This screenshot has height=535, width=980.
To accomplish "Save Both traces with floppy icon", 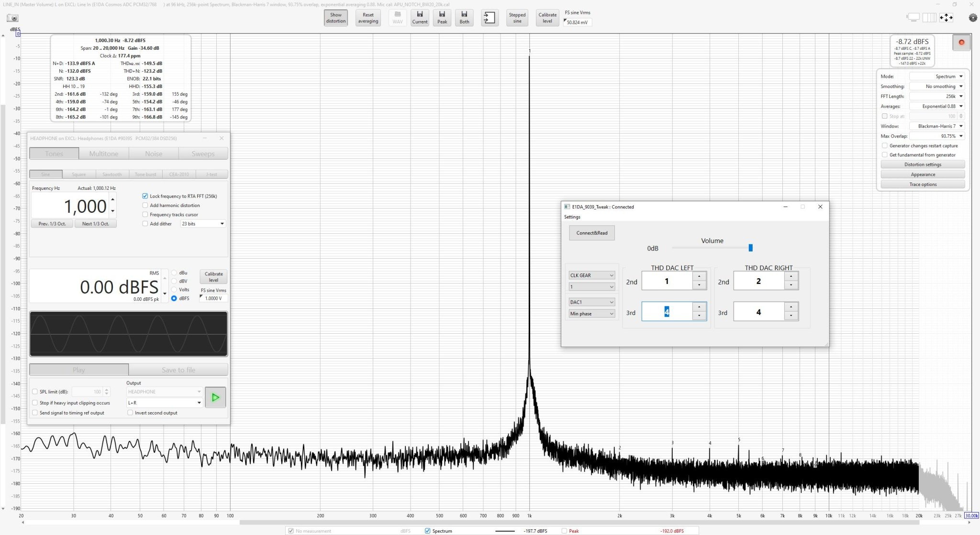I will pos(465,18).
